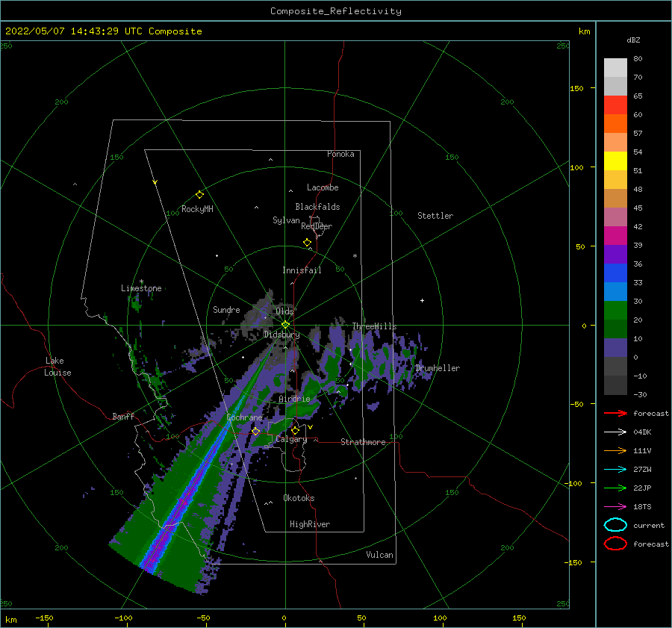Click the red forecast ellipse icon
The image size is (672, 628).
click(x=615, y=544)
